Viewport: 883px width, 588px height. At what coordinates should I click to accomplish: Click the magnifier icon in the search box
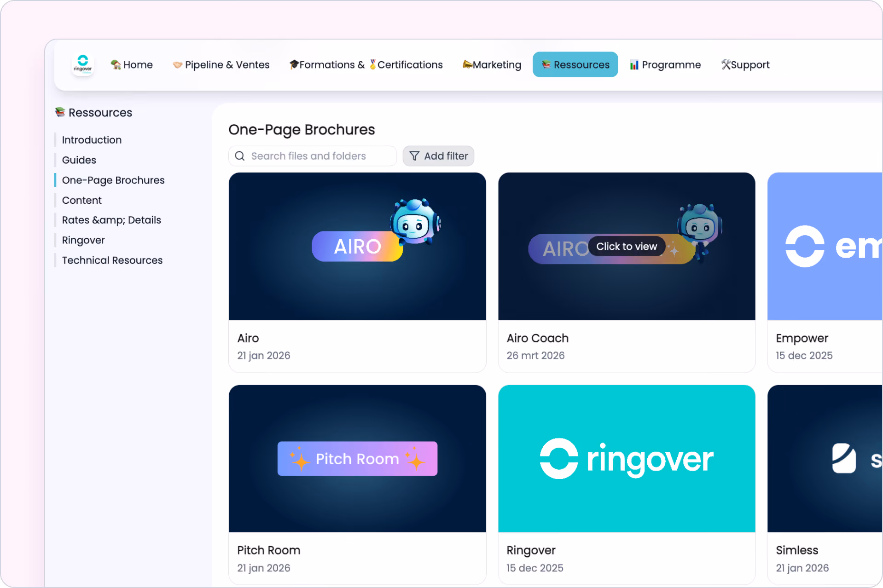[240, 156]
